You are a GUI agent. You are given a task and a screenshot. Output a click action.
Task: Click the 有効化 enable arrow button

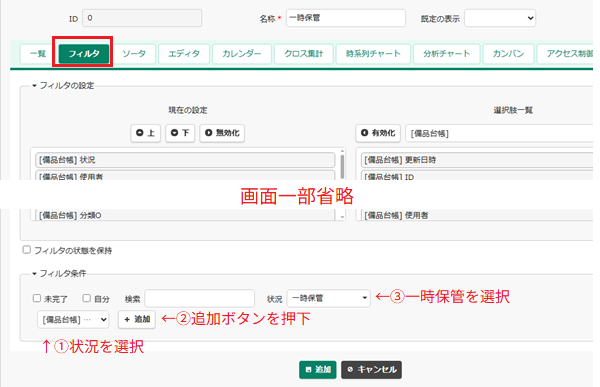pyautogui.click(x=378, y=133)
